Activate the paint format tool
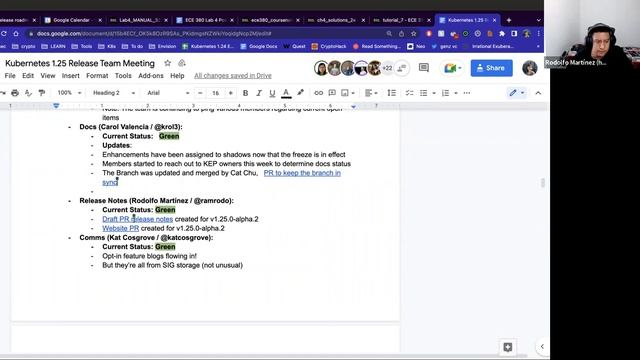This screenshot has width=640, height=360. tap(42, 93)
